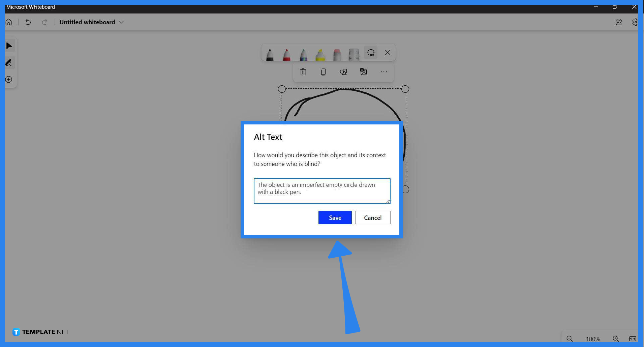
Task: Open the ruler tool
Action: 354,53
